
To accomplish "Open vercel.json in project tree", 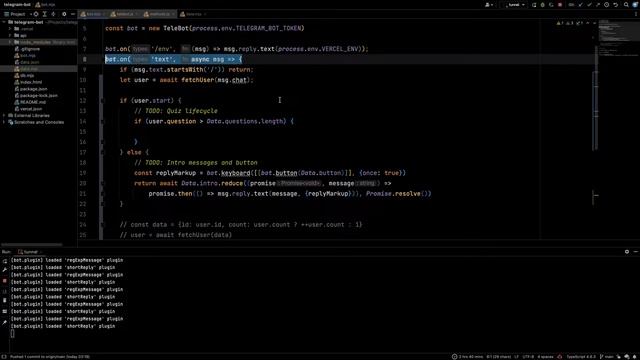I will [28, 109].
